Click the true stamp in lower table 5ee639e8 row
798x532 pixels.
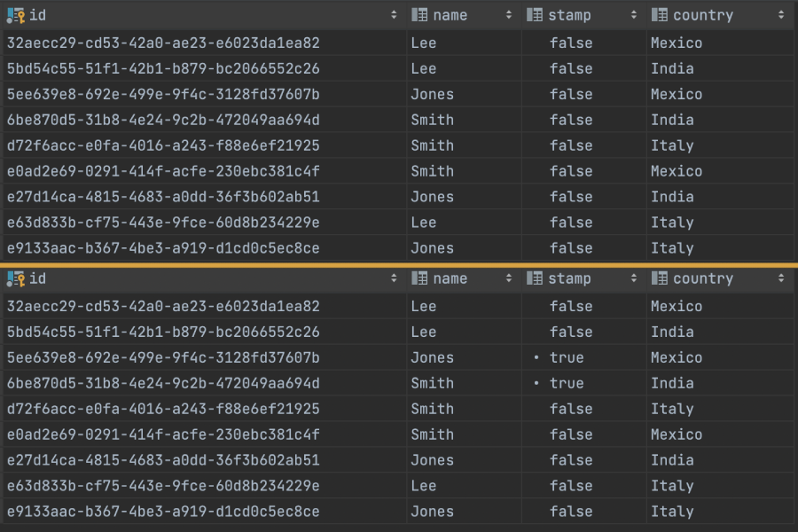click(x=567, y=358)
